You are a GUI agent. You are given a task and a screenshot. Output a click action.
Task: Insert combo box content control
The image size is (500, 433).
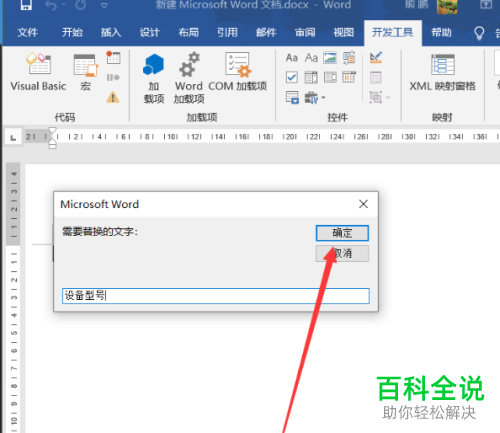(311, 78)
